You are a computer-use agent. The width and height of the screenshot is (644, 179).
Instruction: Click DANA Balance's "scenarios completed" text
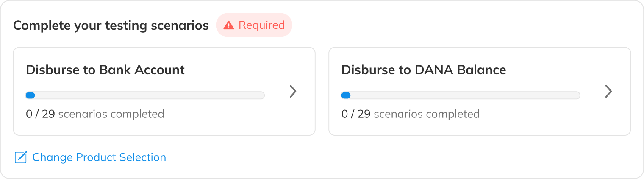coord(427,114)
